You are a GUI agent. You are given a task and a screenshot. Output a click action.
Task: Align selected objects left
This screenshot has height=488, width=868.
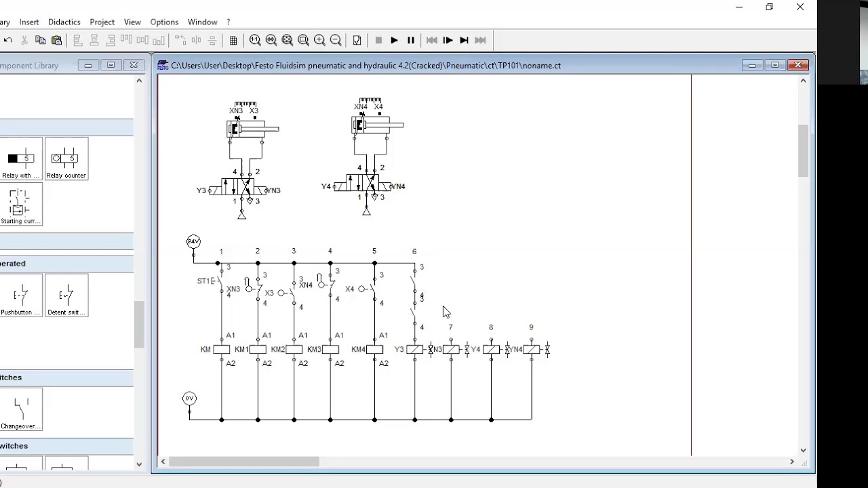[78, 41]
